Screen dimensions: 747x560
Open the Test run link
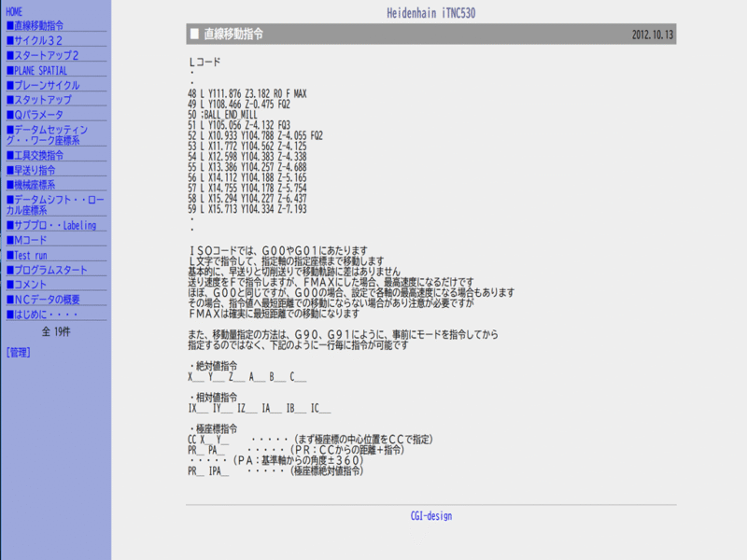point(31,255)
